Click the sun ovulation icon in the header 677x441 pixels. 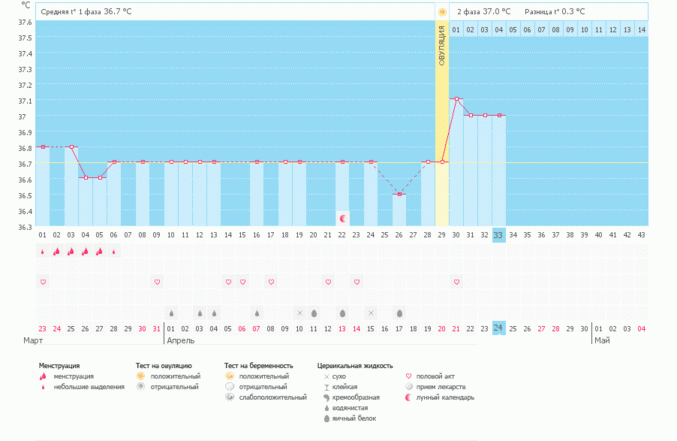pyautogui.click(x=442, y=12)
